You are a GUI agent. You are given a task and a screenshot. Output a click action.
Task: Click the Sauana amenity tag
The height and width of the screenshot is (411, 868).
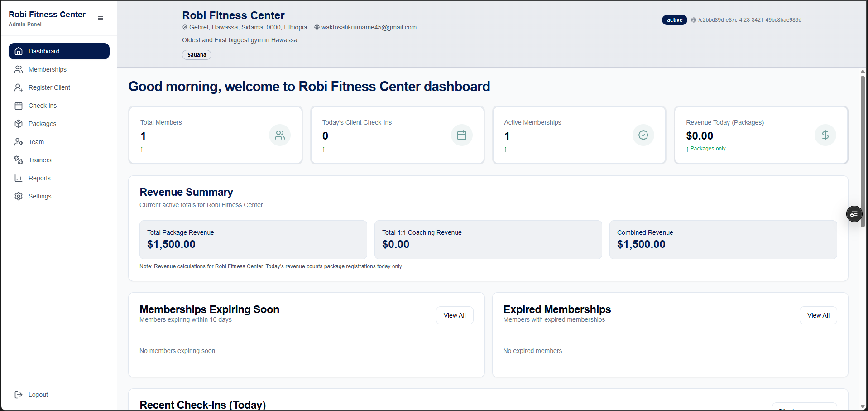(197, 55)
